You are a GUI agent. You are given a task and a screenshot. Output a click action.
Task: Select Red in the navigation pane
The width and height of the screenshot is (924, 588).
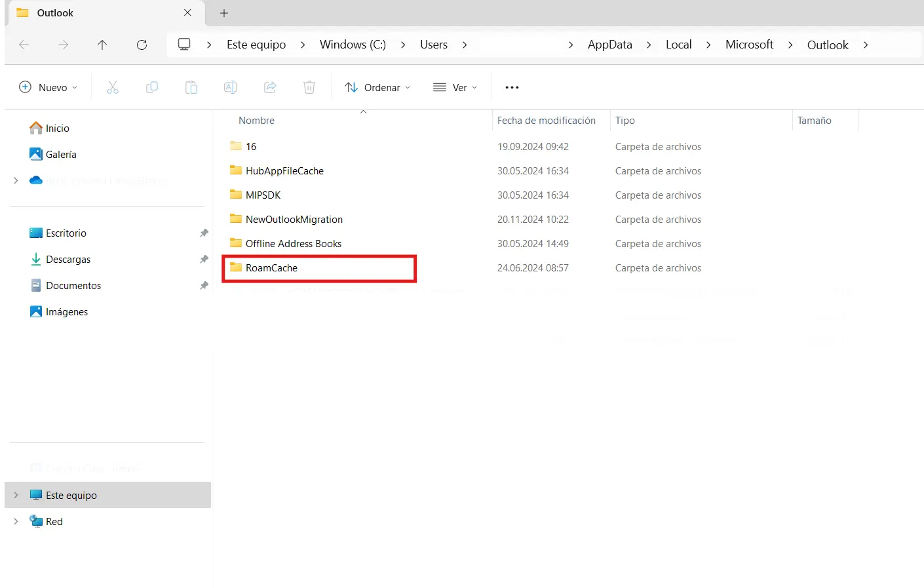(x=54, y=521)
